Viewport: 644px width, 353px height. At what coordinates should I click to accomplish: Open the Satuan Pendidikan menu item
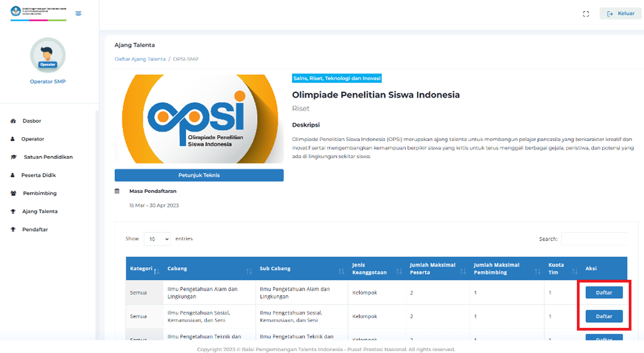(48, 157)
